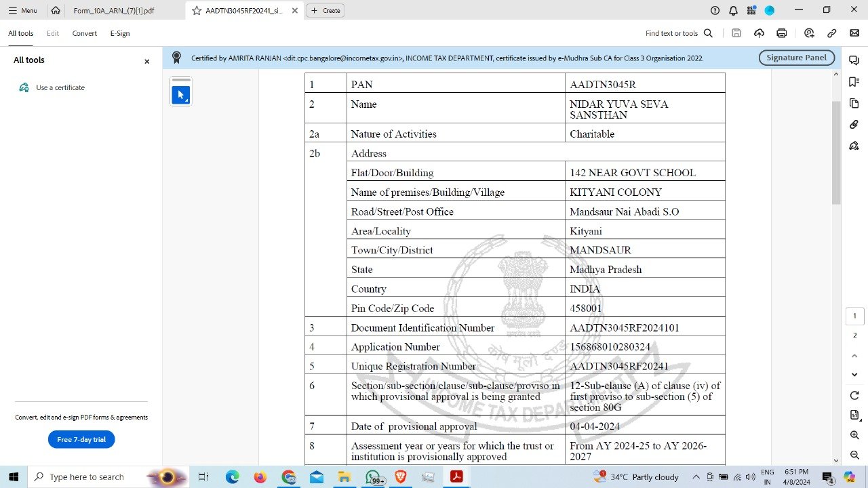Show hidden system tray icons

696,476
